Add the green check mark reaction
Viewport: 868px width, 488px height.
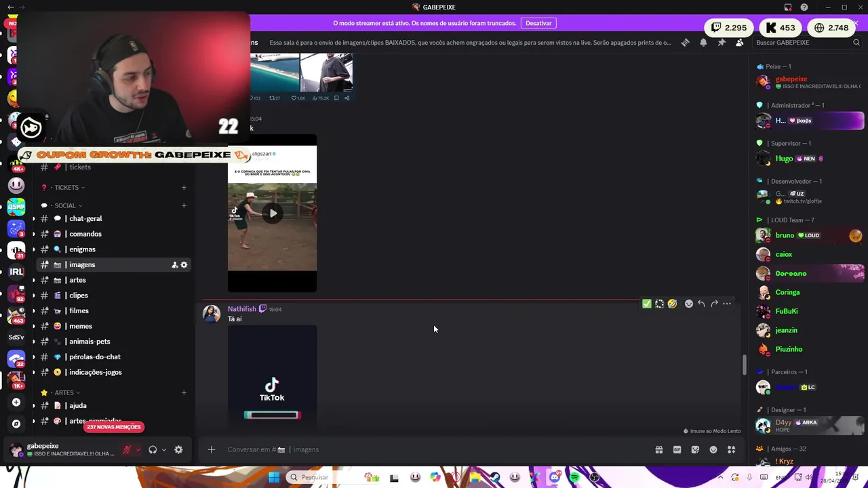[647, 304]
